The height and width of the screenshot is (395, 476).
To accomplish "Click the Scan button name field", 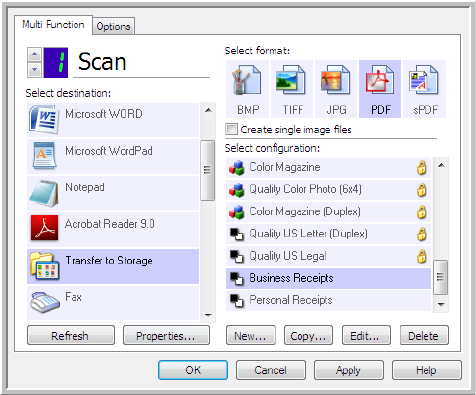I will (x=142, y=63).
